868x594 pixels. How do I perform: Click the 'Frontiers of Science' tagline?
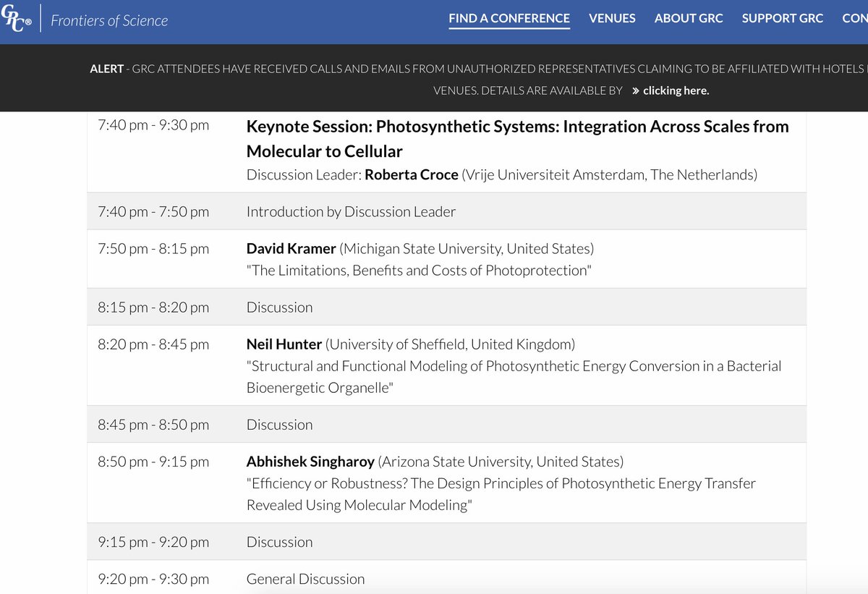click(109, 21)
